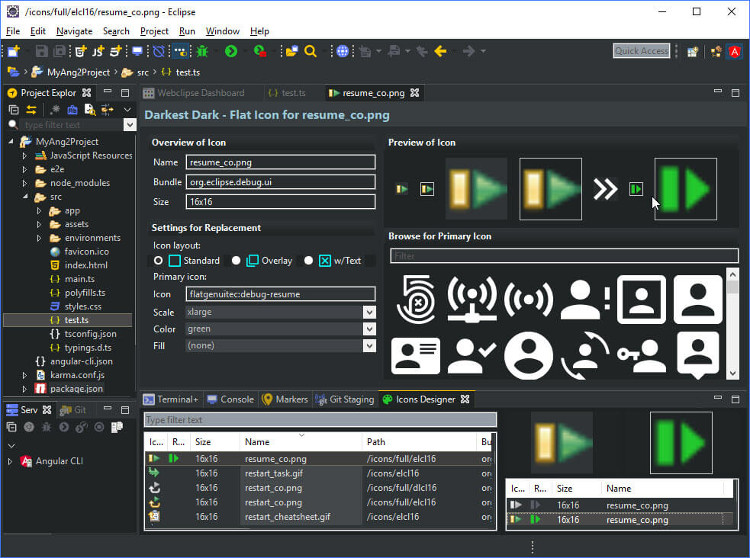
Task: Click the yellow Back arrow in toolbar
Action: [440, 51]
